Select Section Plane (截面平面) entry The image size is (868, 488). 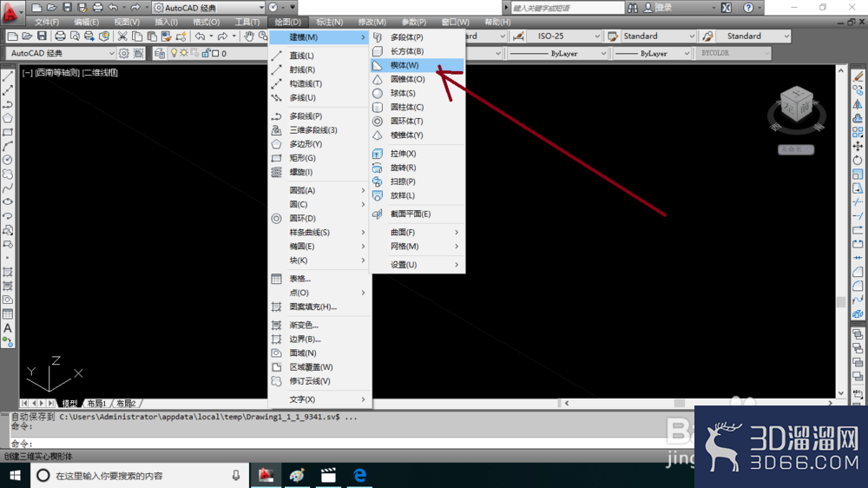click(417, 214)
